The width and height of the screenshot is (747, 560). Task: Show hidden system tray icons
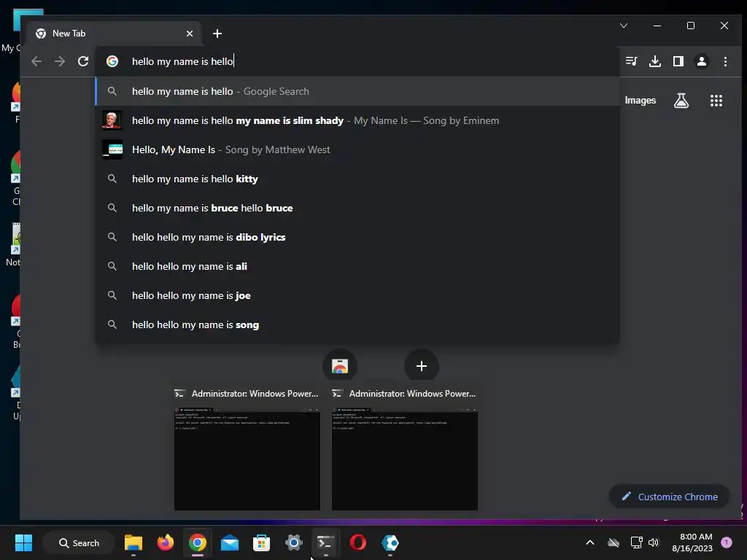pos(589,542)
